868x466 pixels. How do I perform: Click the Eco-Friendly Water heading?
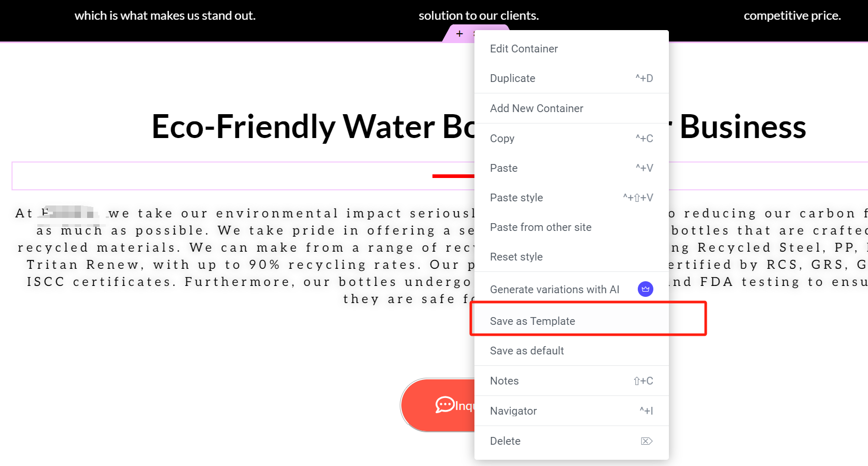point(312,127)
